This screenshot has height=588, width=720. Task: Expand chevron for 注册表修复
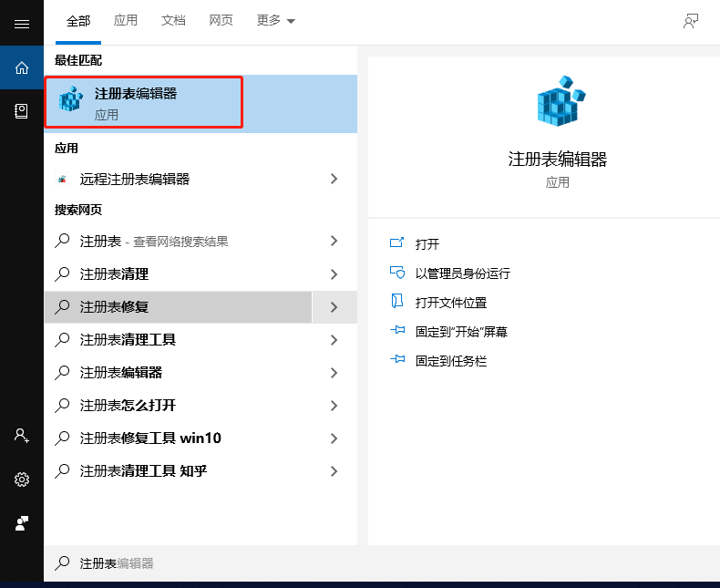point(334,307)
